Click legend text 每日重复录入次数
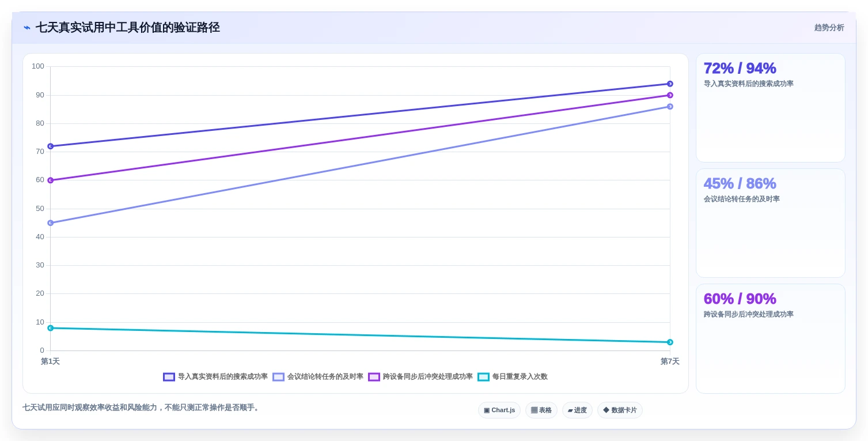 pos(520,377)
